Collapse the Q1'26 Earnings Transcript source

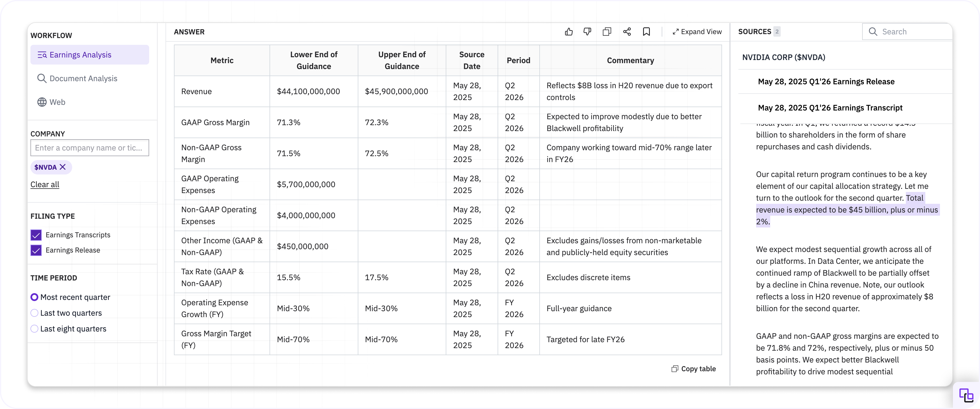[x=830, y=108]
